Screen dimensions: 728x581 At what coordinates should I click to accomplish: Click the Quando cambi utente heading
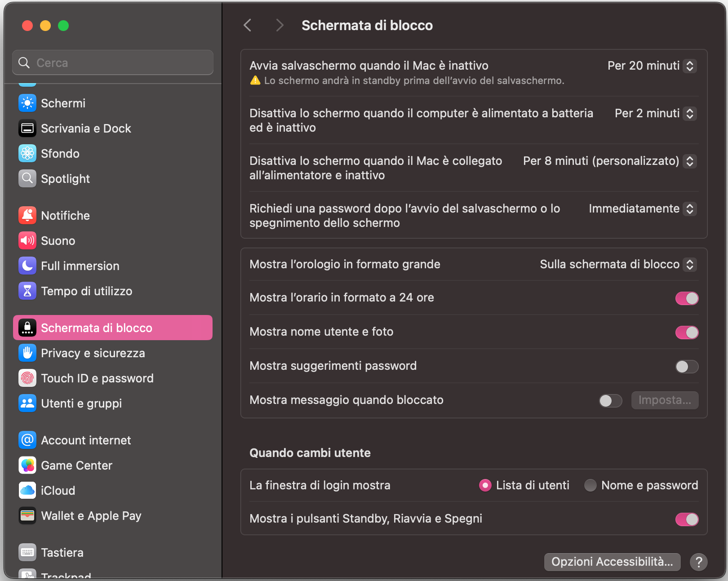[310, 452]
